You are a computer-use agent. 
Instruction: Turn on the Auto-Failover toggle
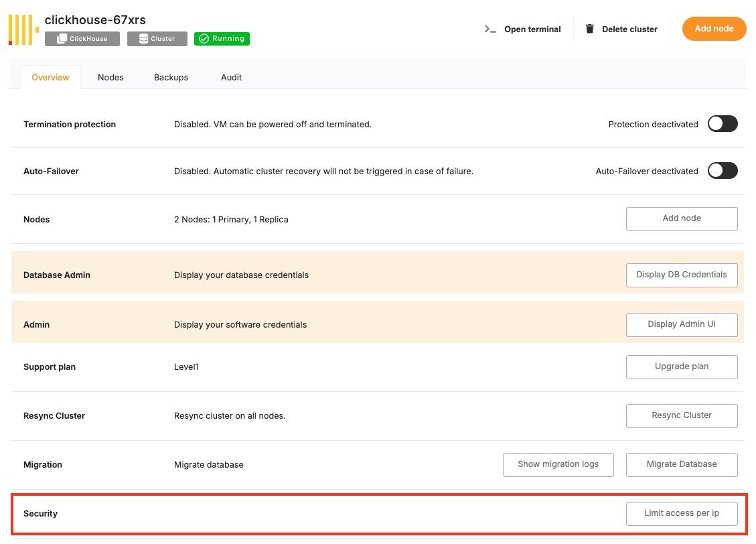click(722, 171)
